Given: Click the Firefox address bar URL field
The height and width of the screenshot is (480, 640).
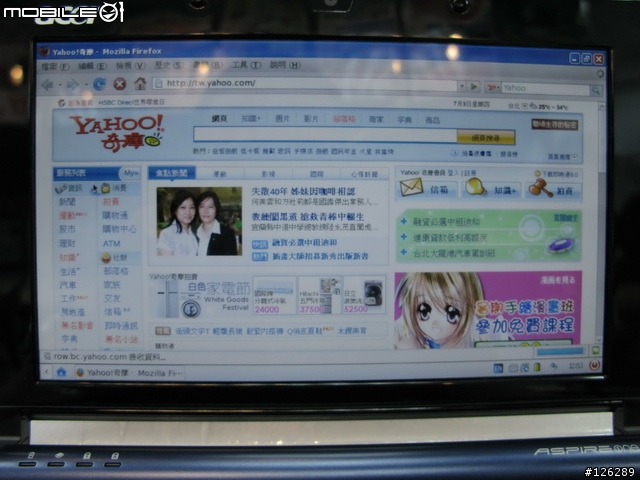Looking at the screenshot, I should (x=305, y=84).
